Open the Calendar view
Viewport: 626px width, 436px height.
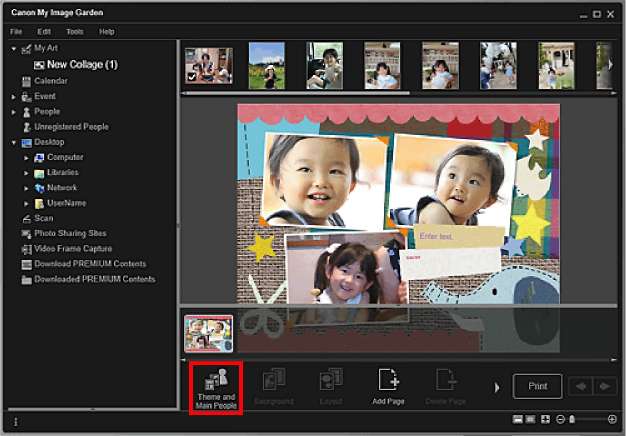[x=50, y=80]
